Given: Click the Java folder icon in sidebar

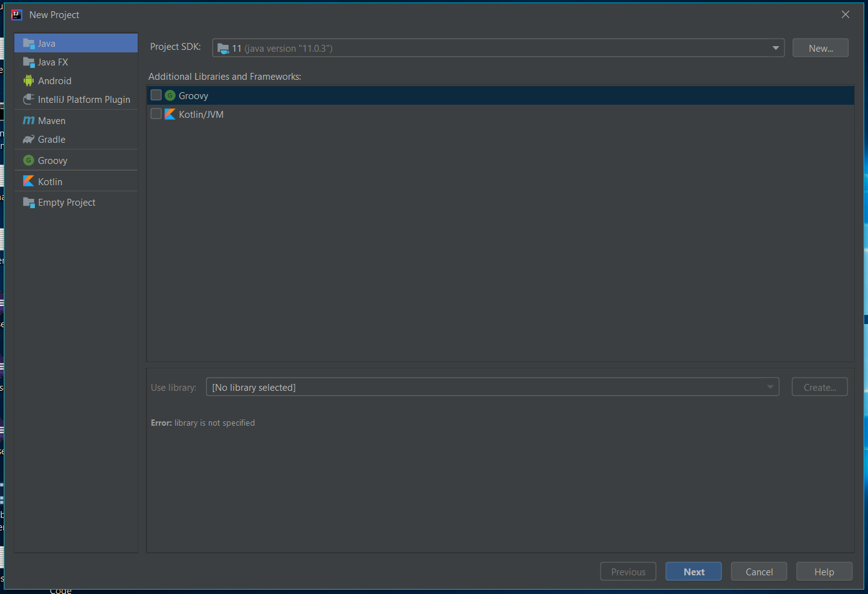Looking at the screenshot, I should [x=29, y=44].
